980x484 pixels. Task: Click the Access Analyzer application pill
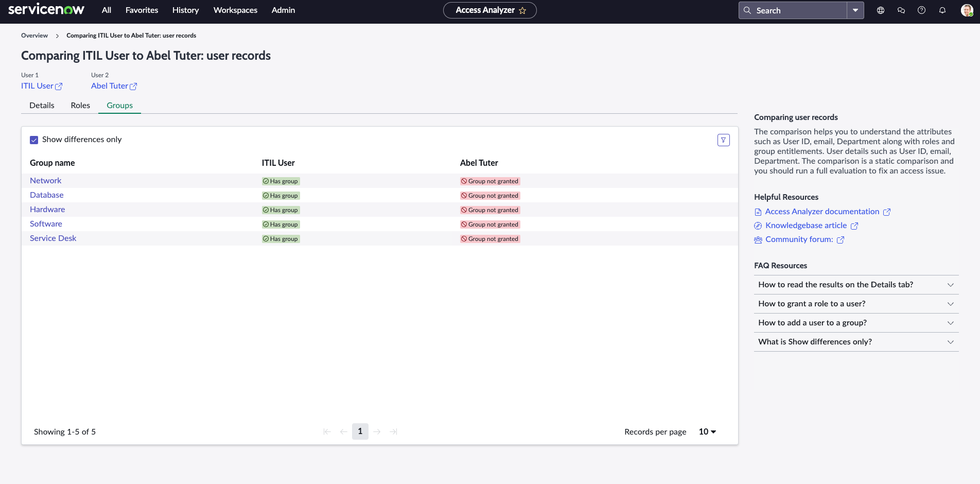click(489, 10)
